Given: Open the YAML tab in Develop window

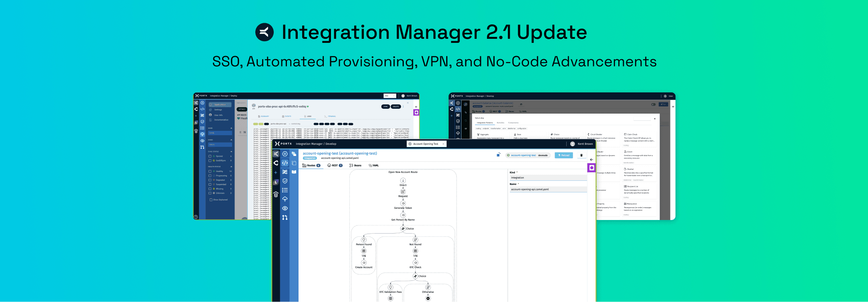Looking at the screenshot, I should point(374,165).
